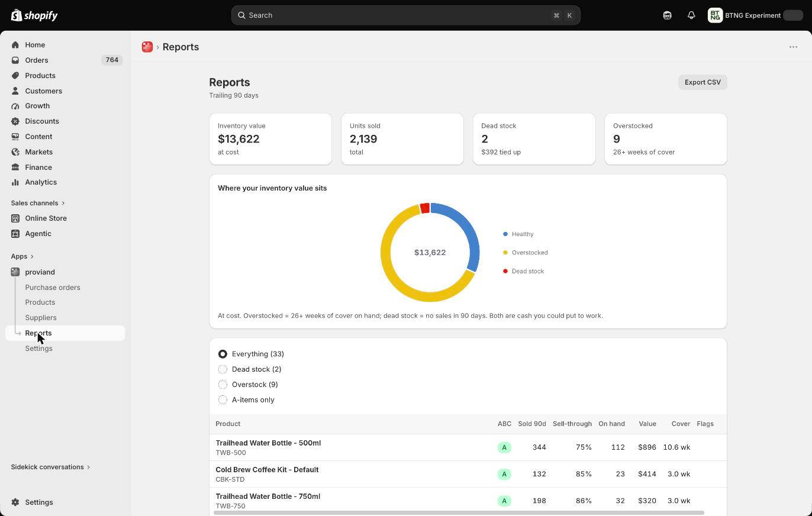Open Purchase orders under proviand
The height and width of the screenshot is (516, 812).
coord(53,287)
